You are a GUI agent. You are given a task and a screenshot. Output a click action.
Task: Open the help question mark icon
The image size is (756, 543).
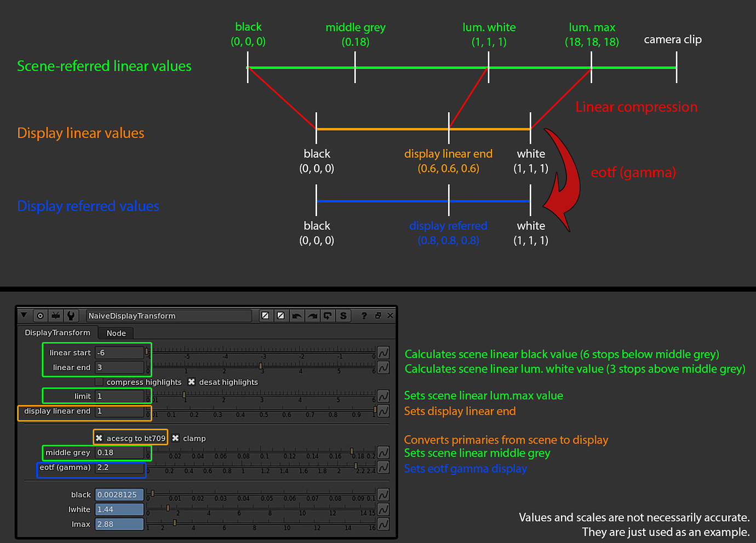(x=364, y=315)
